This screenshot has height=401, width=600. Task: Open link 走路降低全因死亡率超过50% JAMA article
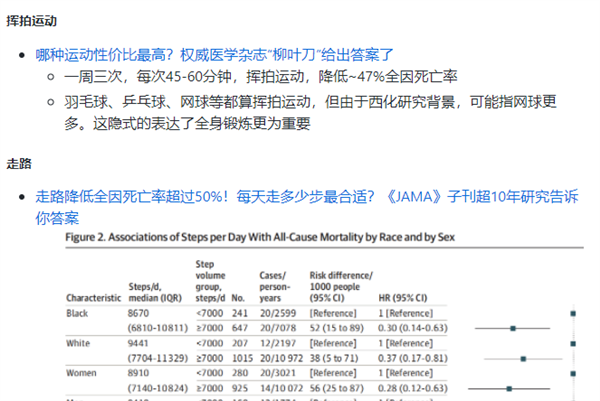(307, 207)
